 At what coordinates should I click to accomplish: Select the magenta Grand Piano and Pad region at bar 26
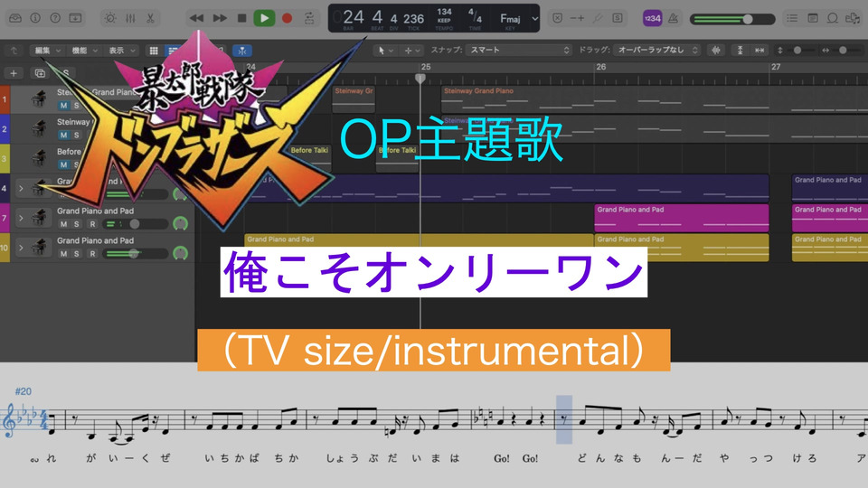682,218
